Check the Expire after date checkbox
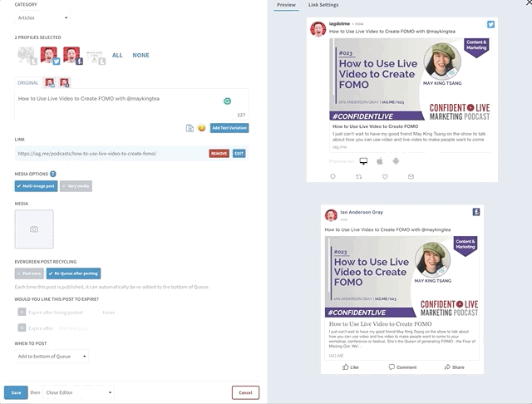Image resolution: width=532 pixels, height=404 pixels. 22,328
